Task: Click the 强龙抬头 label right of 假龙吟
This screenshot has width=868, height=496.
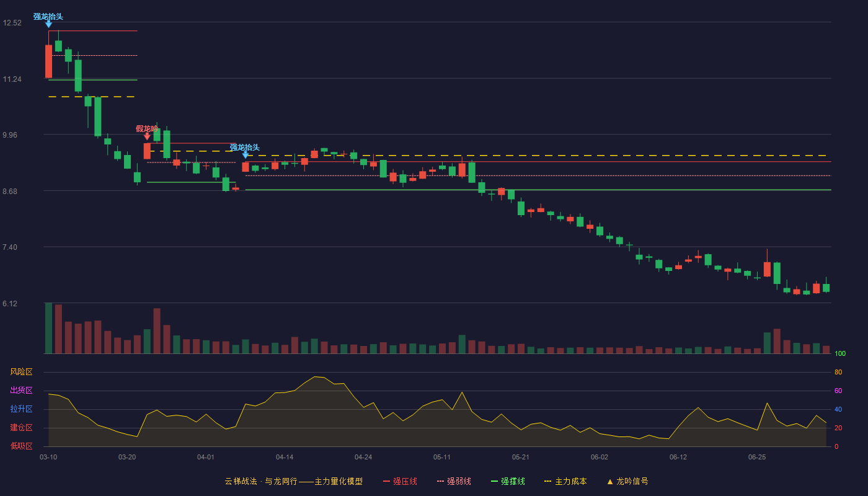Action: (245, 148)
